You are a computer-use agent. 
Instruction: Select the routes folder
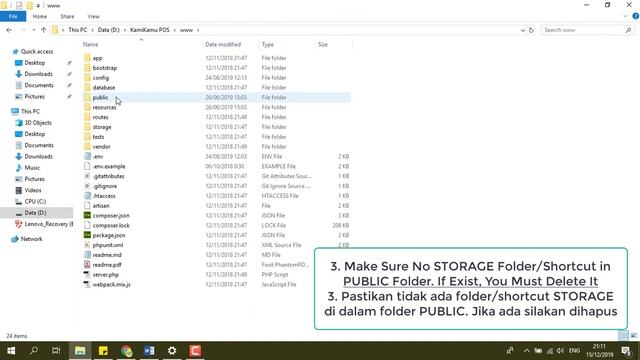[100, 117]
